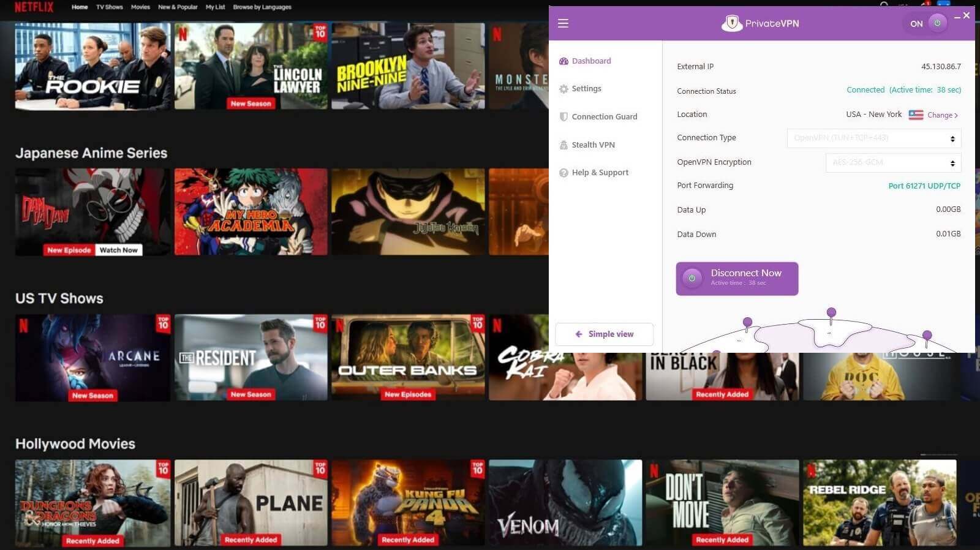Viewport: 980px width, 550px height.
Task: Click New Season badge on The Resident
Action: [x=251, y=394]
